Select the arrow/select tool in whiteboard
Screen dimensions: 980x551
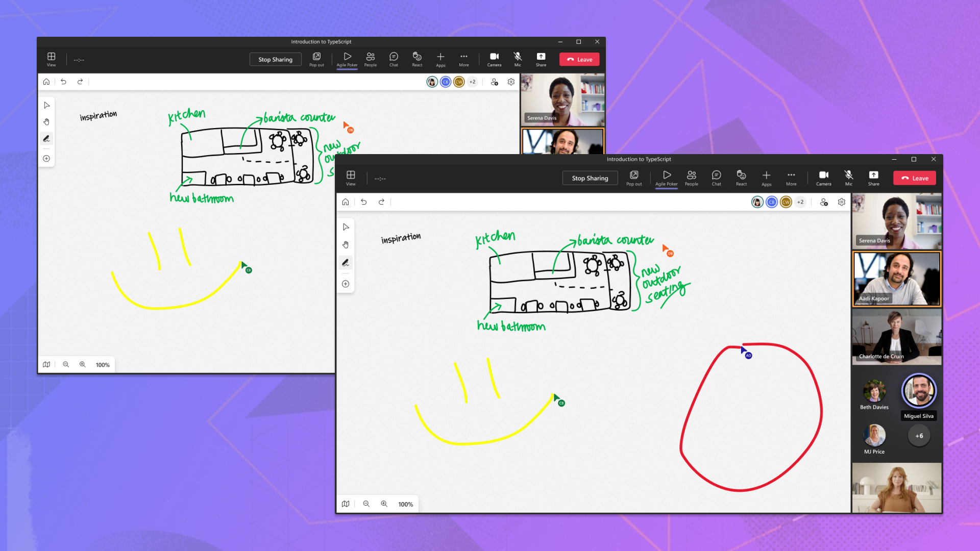click(x=345, y=227)
